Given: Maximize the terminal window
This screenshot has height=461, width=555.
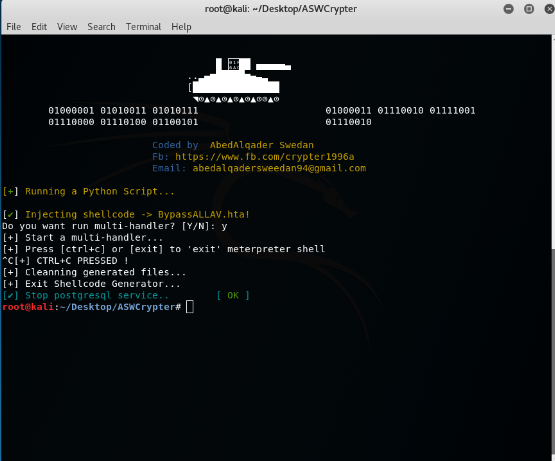Looking at the screenshot, I should point(529,9).
